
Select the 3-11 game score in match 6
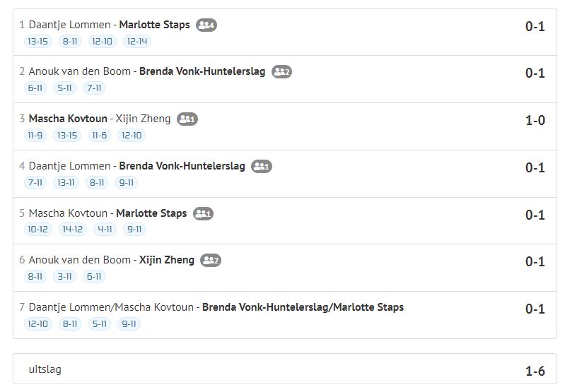[x=64, y=276]
